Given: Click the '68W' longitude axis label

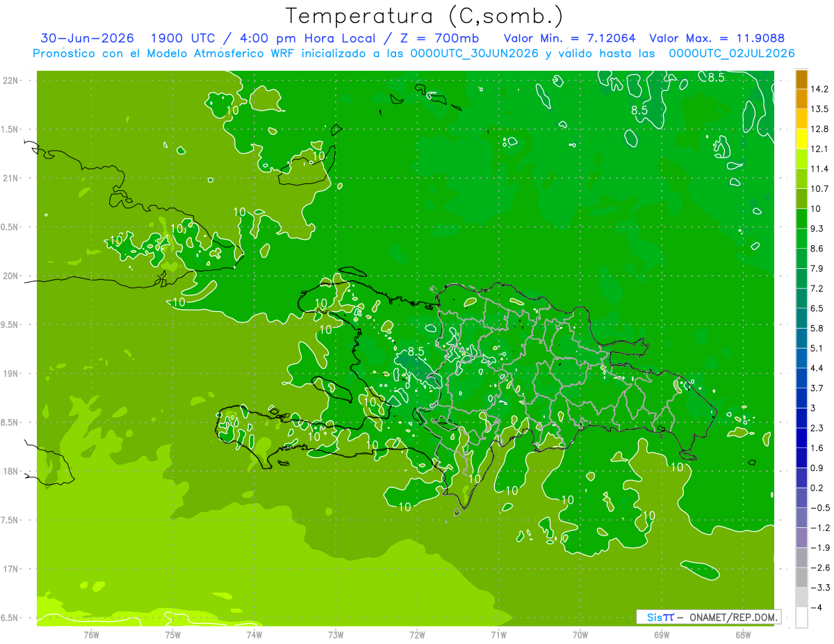Looking at the screenshot, I should 743,634.
